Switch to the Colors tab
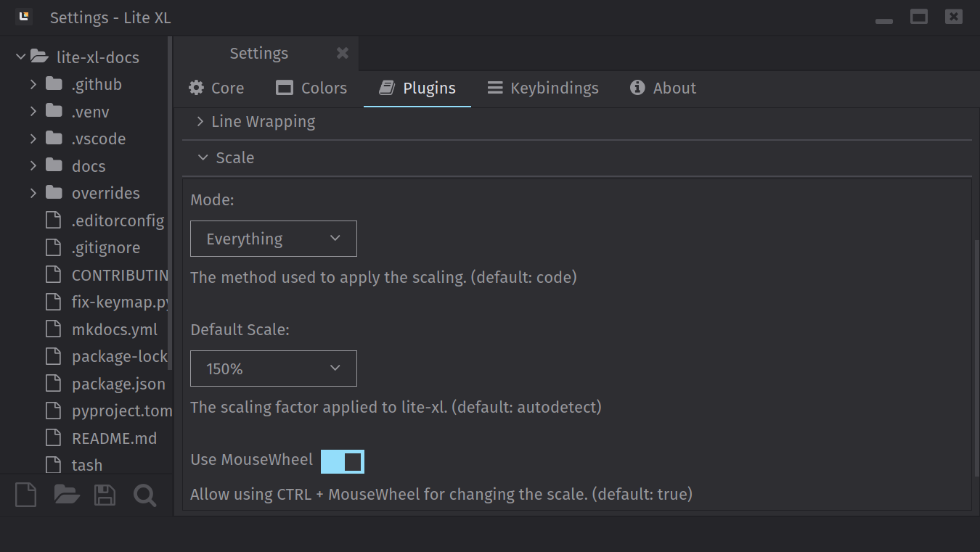 [311, 88]
